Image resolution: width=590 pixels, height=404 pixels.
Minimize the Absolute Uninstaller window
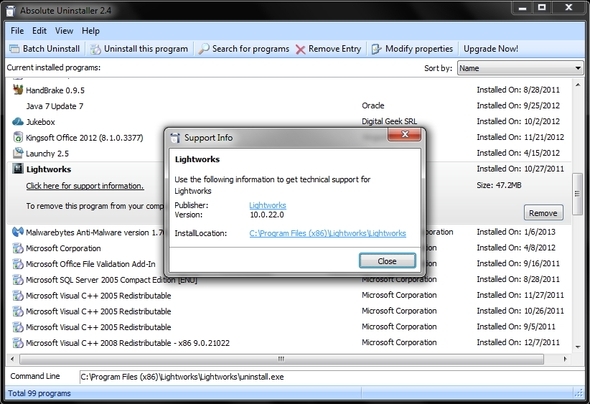click(523, 8)
